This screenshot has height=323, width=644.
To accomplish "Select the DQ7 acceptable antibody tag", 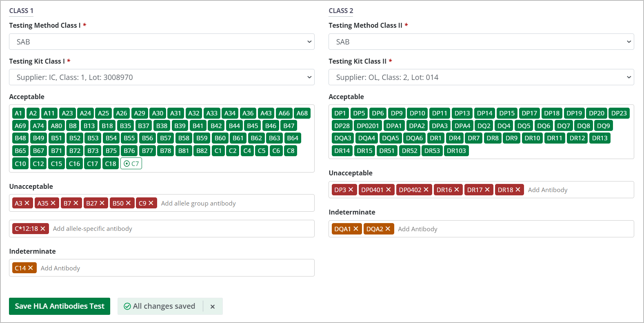I will (563, 126).
